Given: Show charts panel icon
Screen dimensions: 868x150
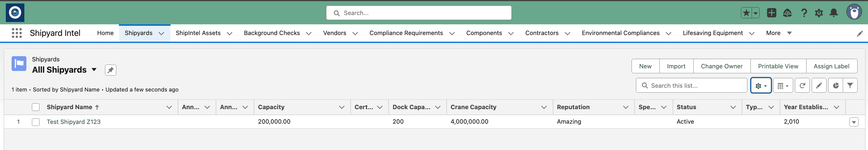Looking at the screenshot, I should tap(836, 85).
